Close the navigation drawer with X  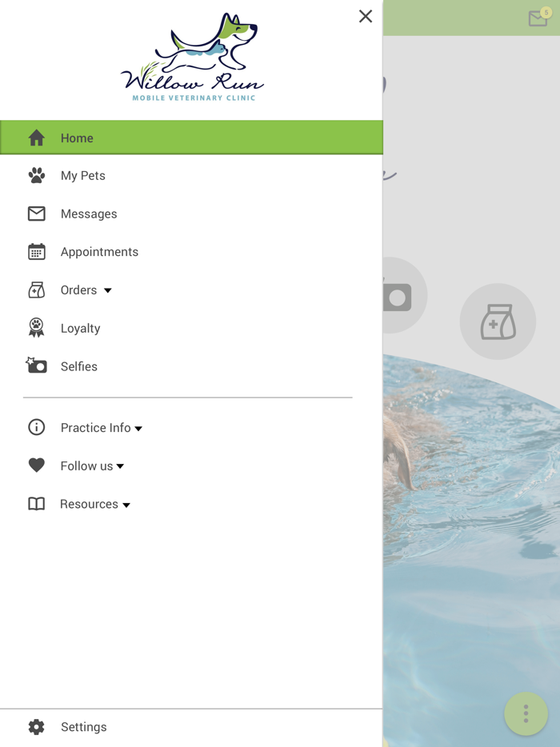pyautogui.click(x=366, y=16)
